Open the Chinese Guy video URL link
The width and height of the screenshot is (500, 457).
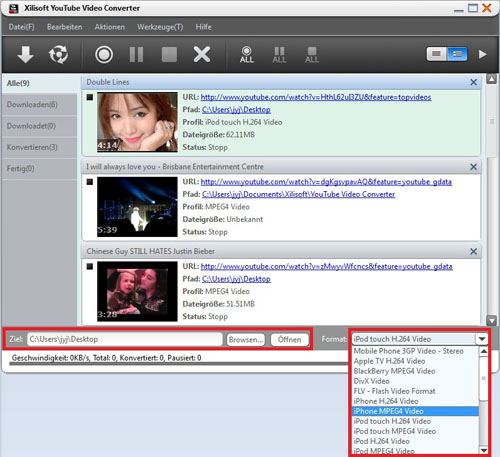327,267
